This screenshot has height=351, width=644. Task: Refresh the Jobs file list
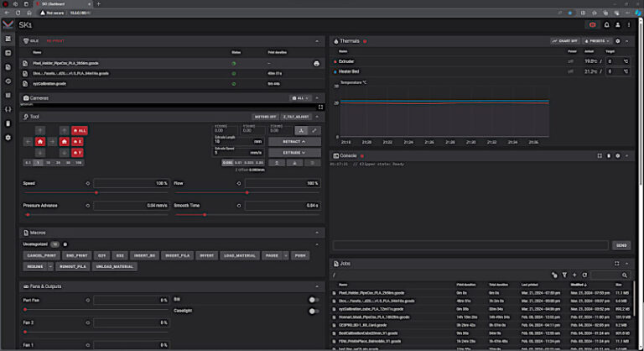tap(584, 275)
